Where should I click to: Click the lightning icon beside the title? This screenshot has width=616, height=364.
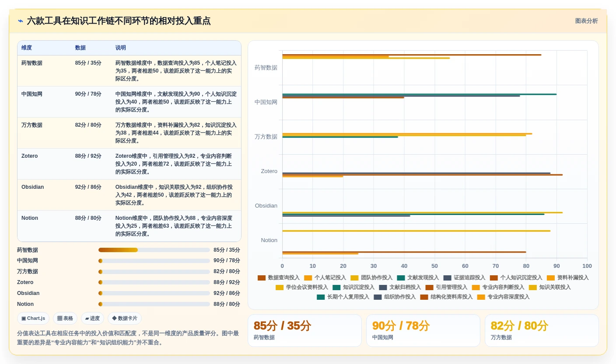point(21,21)
